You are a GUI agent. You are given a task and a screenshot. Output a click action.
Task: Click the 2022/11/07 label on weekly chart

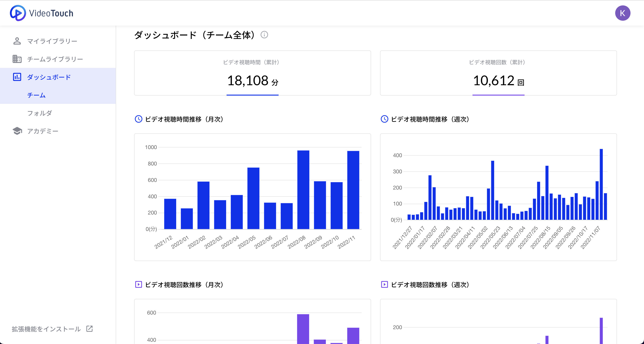coord(590,237)
